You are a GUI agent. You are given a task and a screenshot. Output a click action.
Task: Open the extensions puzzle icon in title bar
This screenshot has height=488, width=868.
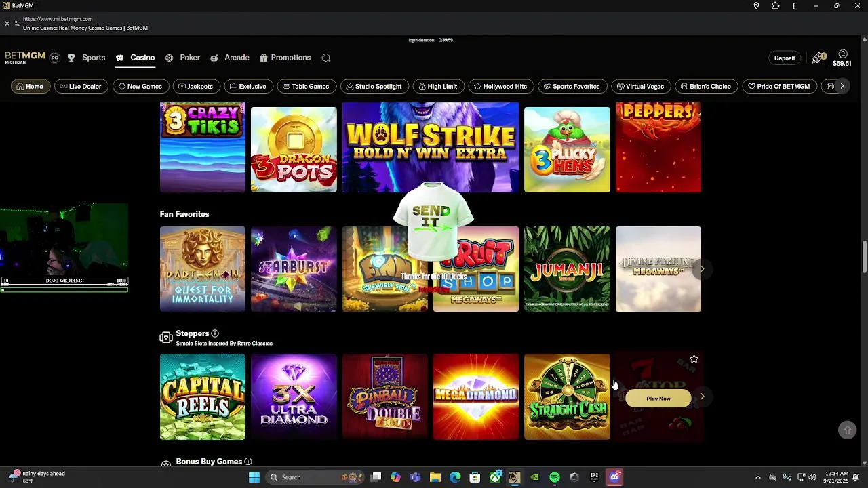pyautogui.click(x=775, y=6)
